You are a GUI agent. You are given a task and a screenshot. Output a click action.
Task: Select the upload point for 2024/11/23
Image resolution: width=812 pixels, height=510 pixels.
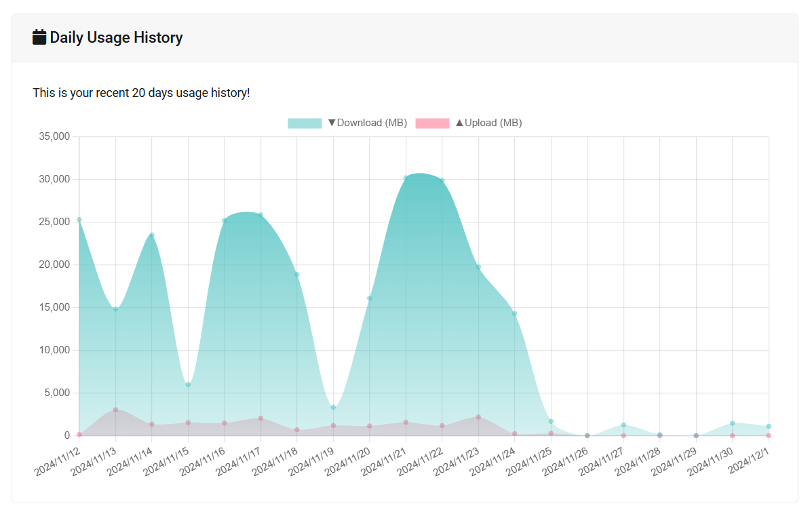point(478,417)
